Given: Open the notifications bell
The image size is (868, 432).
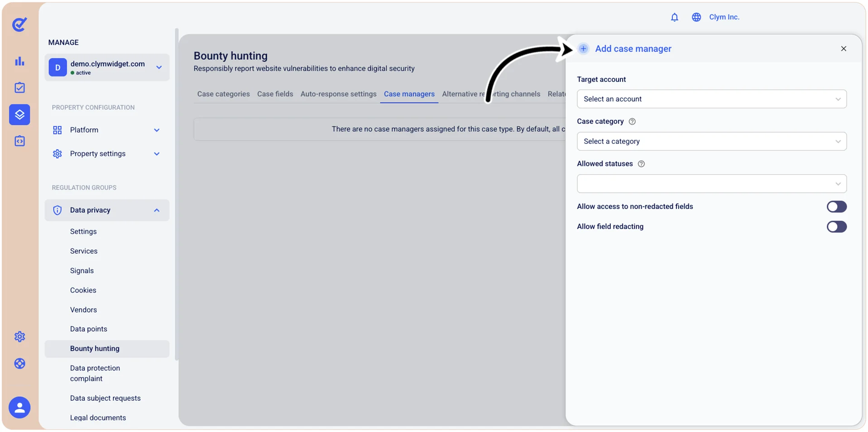Looking at the screenshot, I should coord(674,17).
